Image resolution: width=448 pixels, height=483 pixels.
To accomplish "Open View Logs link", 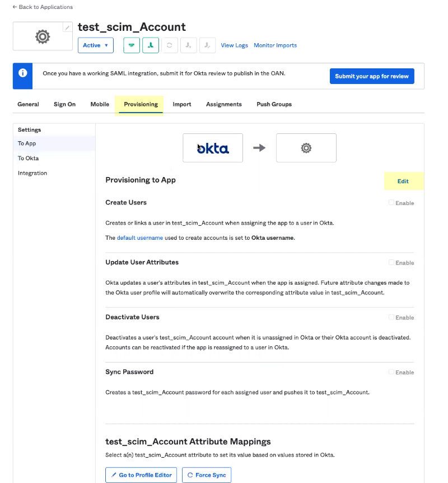I will [234, 45].
